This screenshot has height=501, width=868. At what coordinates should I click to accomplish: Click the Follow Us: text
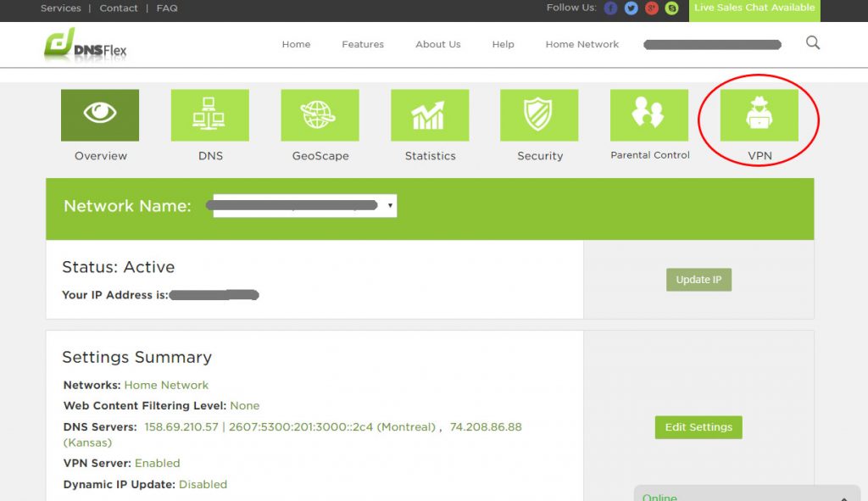pos(571,8)
